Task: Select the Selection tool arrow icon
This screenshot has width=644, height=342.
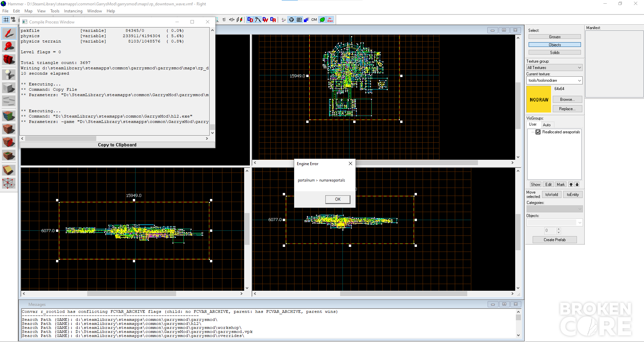Action: click(x=9, y=33)
